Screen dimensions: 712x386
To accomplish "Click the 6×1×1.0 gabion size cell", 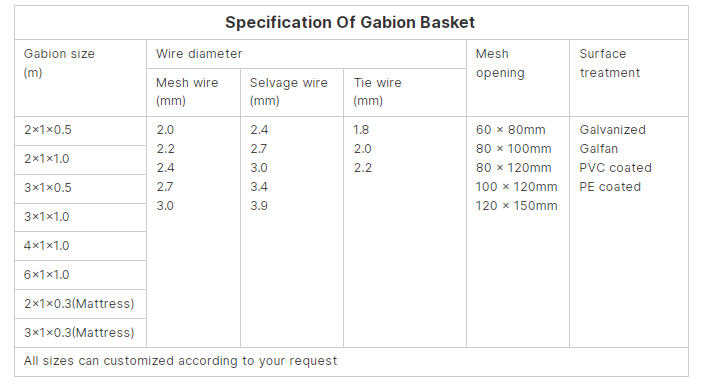I will point(80,275).
